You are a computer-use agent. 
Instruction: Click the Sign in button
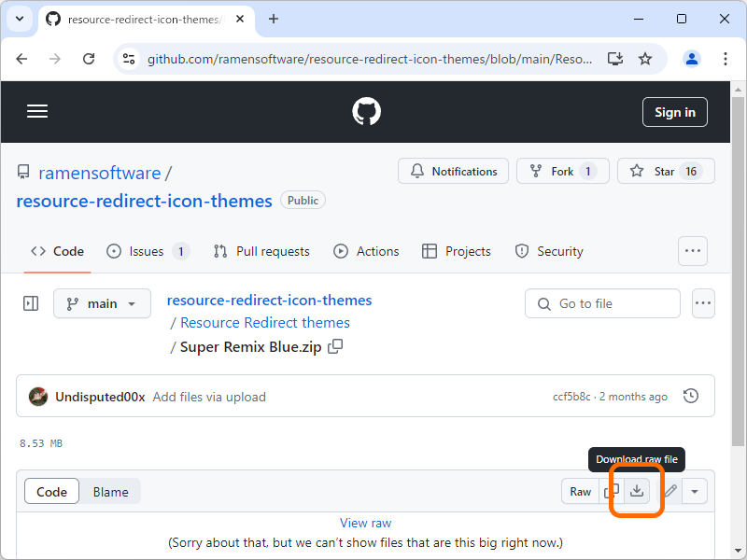[674, 112]
